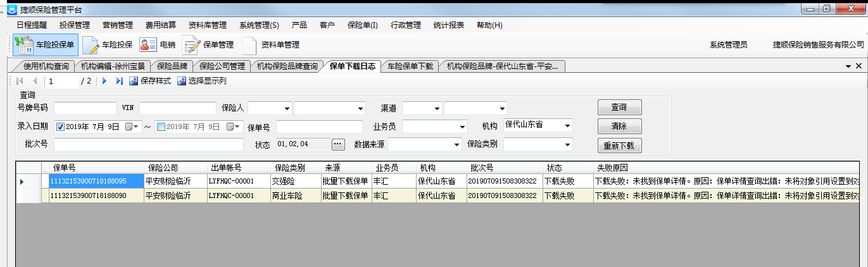Image resolution: width=868 pixels, height=267 pixels.
Task: Switch to 使用机构查询 tab
Action: tap(46, 66)
